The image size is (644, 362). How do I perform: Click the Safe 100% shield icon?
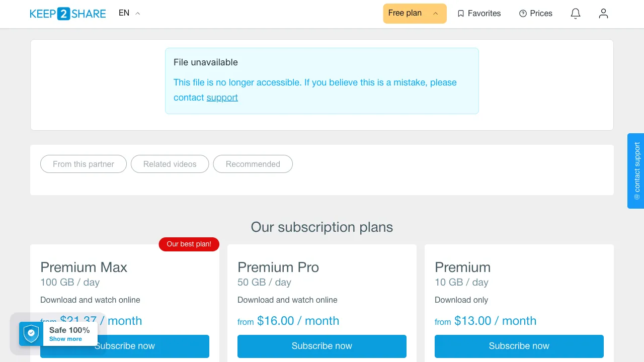click(x=31, y=333)
